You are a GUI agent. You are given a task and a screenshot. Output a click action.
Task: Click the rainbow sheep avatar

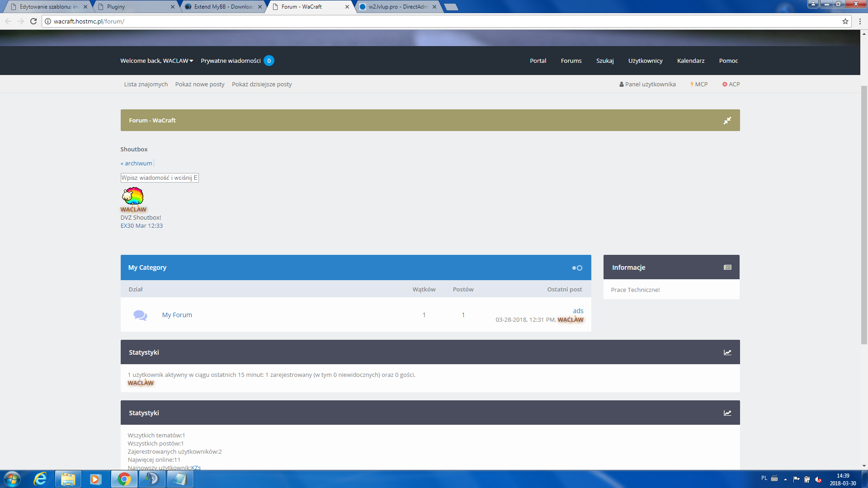pyautogui.click(x=132, y=196)
